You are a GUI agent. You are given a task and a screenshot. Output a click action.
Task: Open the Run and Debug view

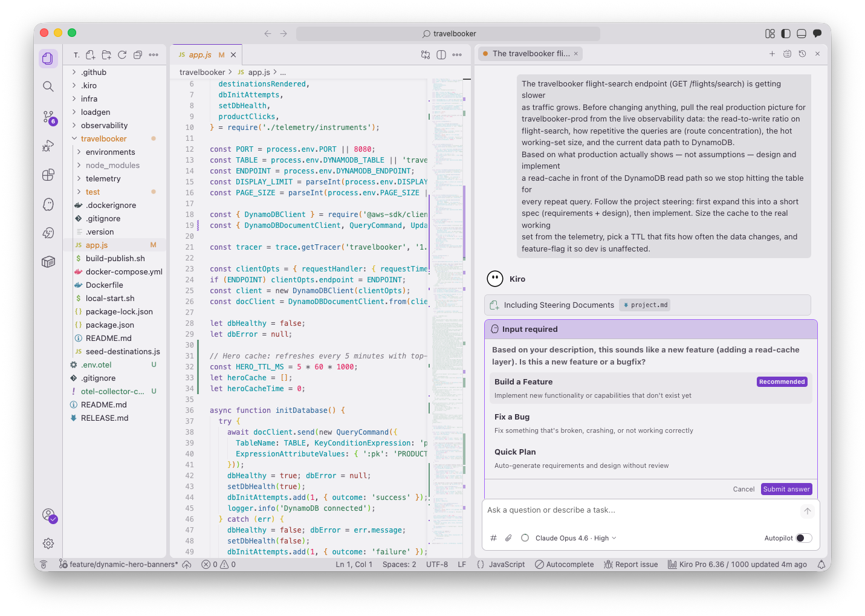(x=48, y=146)
